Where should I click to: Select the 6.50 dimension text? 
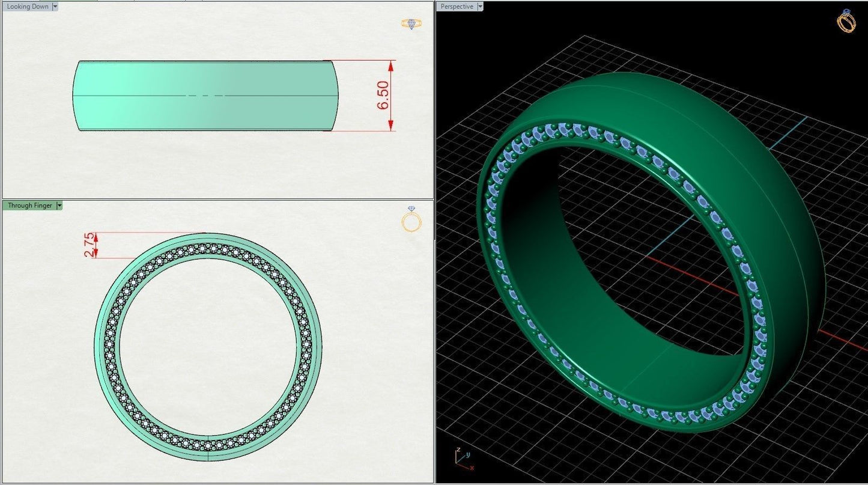coord(383,95)
